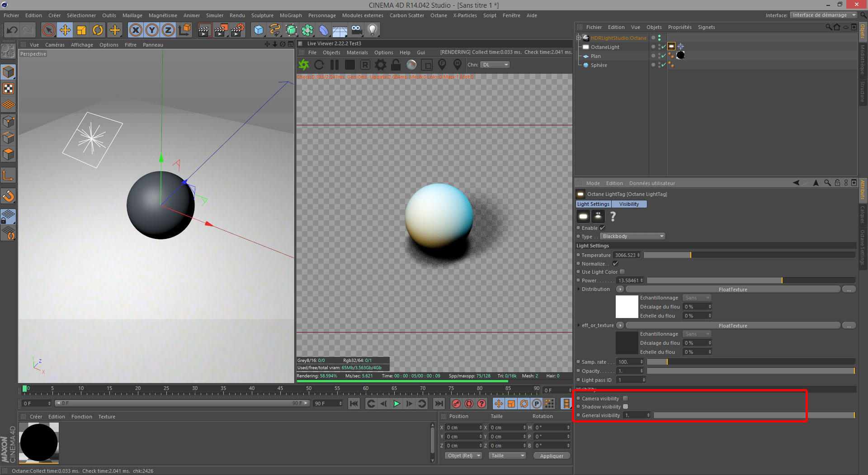The height and width of the screenshot is (475, 868).
Task: Toggle OctaneLight green enable checkmark in object manager
Action: [x=663, y=47]
